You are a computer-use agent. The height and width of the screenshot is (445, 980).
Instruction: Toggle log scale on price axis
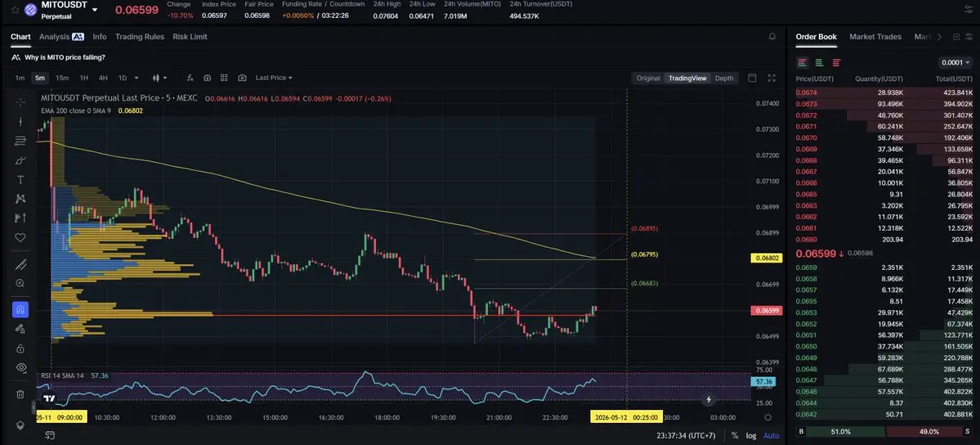point(750,435)
